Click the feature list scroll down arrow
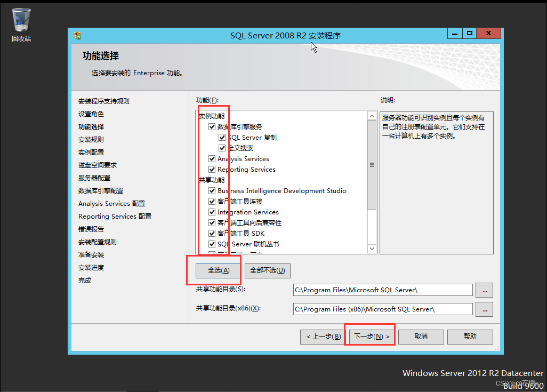547x392 pixels. click(x=372, y=249)
